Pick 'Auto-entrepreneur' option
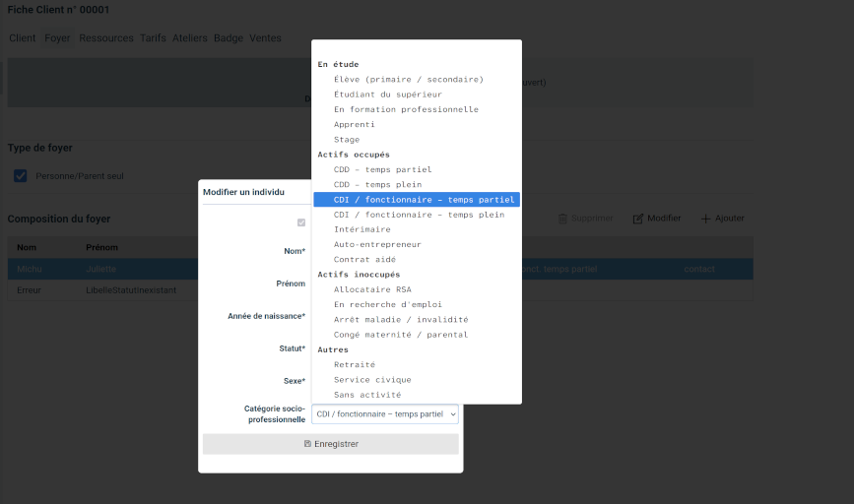Image resolution: width=854 pixels, height=504 pixels. [377, 244]
